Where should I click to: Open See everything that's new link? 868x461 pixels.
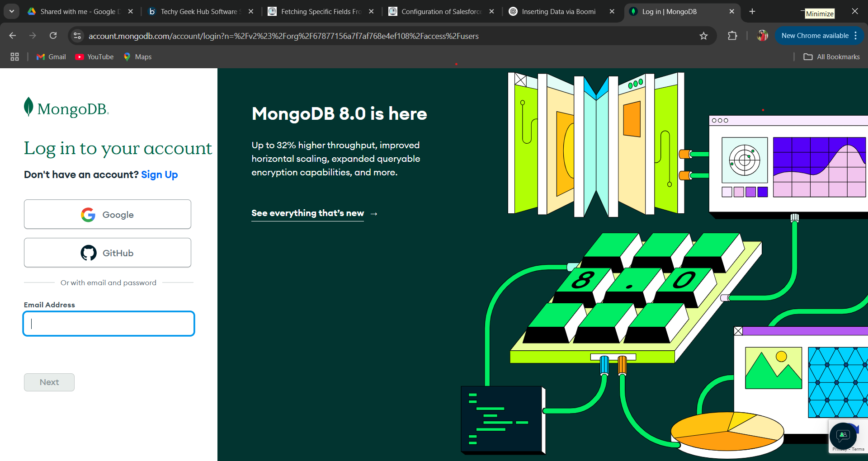tap(307, 213)
